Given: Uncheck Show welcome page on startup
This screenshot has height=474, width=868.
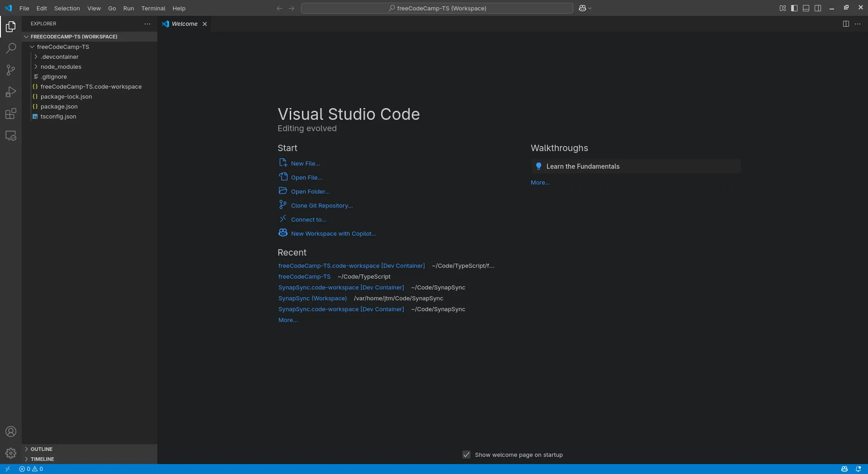Looking at the screenshot, I should coord(466,455).
